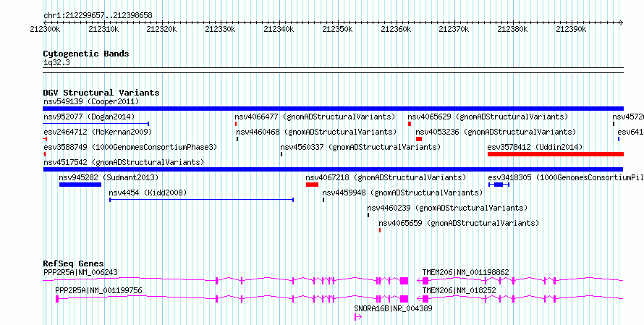Click the DGV Structural Variants track title
Viewport: 644px width, 325px height.
coord(101,93)
